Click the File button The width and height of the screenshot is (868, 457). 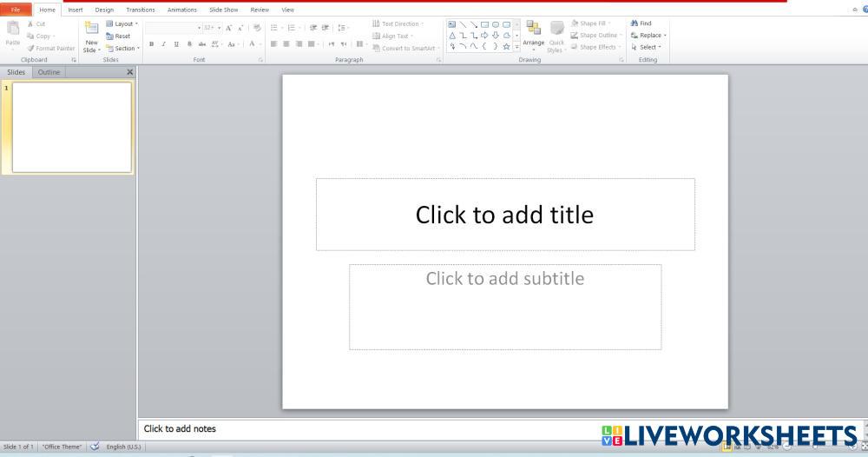(x=16, y=10)
